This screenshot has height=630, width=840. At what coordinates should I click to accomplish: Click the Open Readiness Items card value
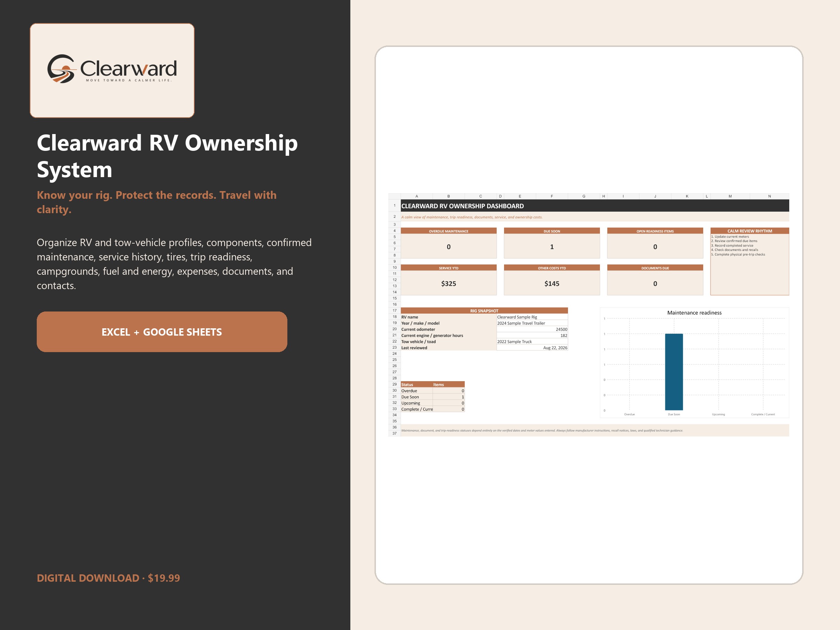pyautogui.click(x=655, y=247)
